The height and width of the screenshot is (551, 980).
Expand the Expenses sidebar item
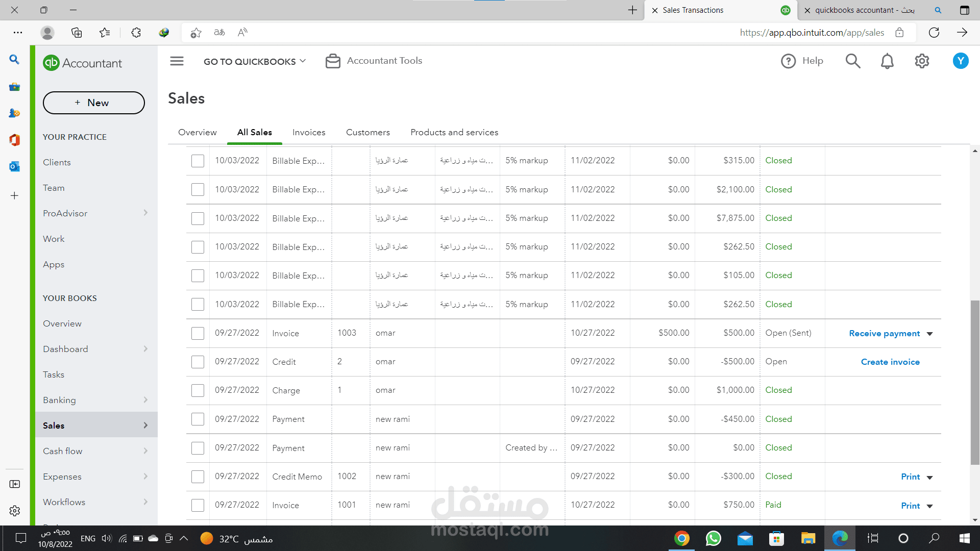pos(145,477)
